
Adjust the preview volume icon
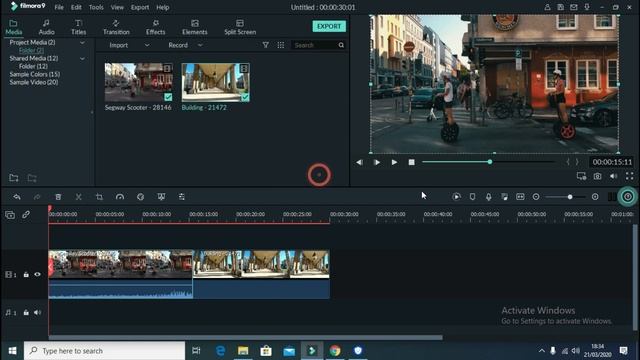[613, 176]
